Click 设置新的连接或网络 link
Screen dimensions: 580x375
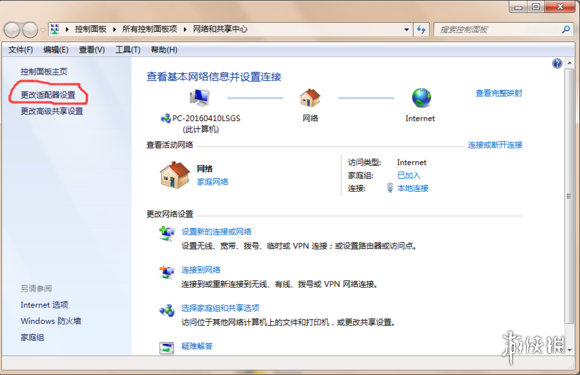coord(216,232)
